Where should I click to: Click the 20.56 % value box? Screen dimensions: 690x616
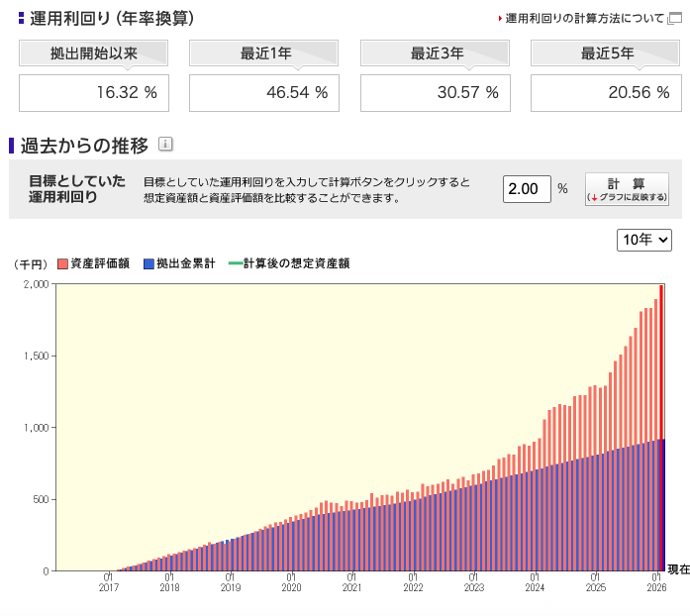click(x=606, y=93)
